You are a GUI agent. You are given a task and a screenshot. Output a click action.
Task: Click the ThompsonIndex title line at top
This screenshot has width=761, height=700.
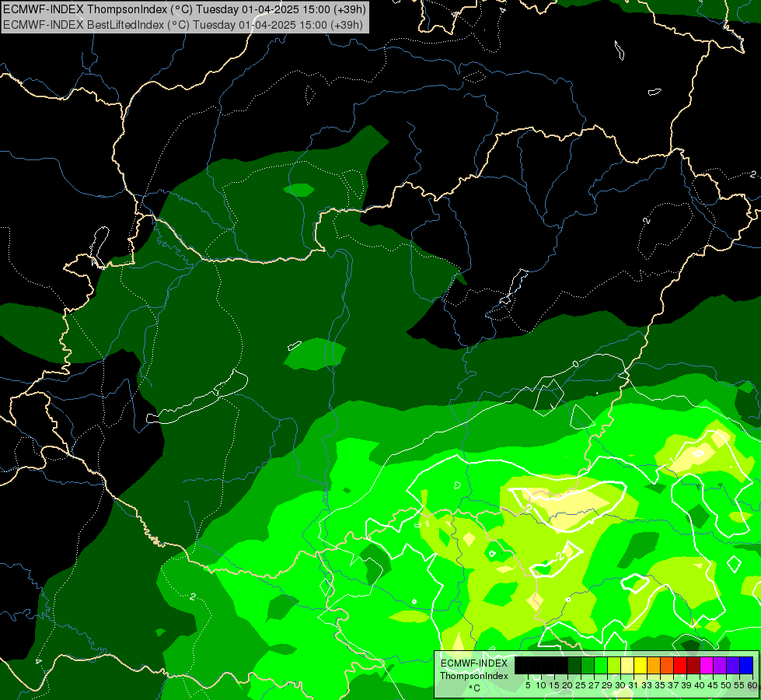point(184,9)
